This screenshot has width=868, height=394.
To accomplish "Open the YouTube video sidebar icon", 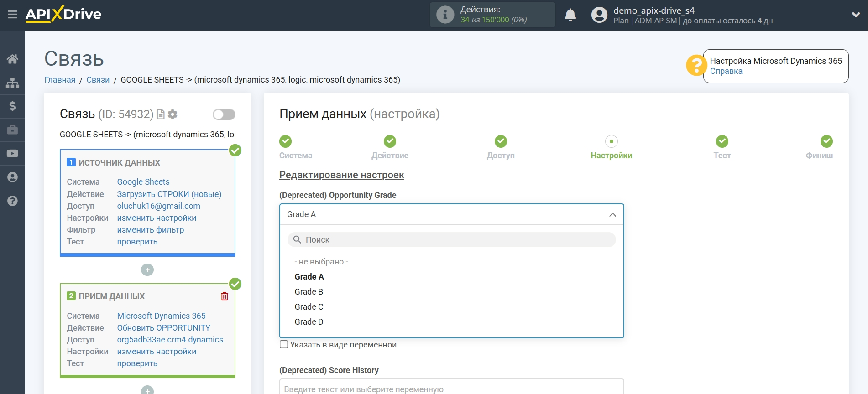I will (x=12, y=154).
